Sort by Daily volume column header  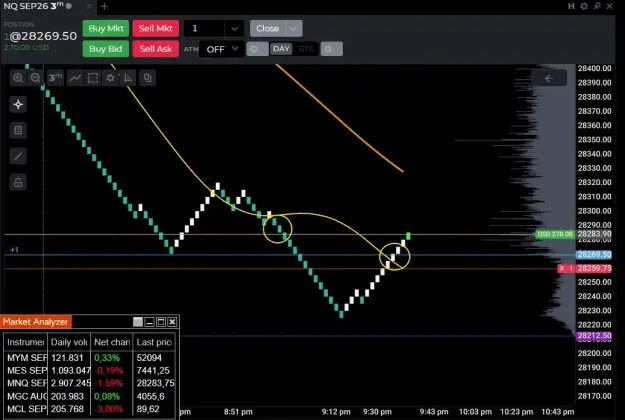tap(69, 342)
